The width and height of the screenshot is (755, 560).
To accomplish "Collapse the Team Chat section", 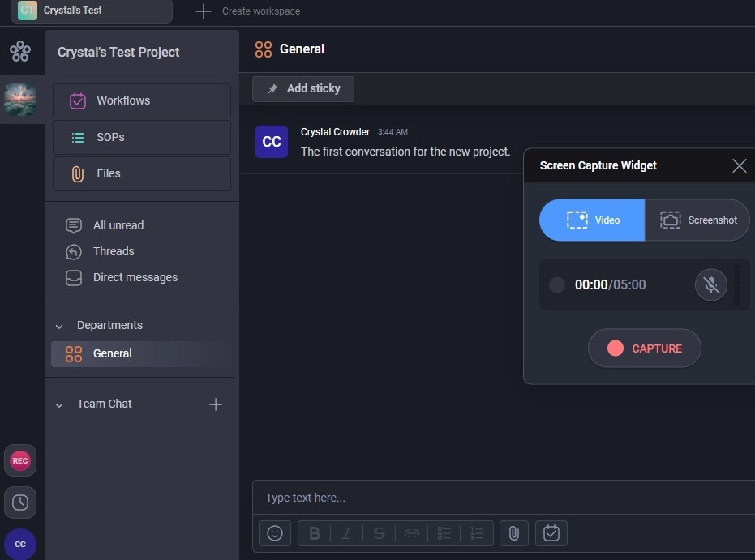I will pos(58,404).
